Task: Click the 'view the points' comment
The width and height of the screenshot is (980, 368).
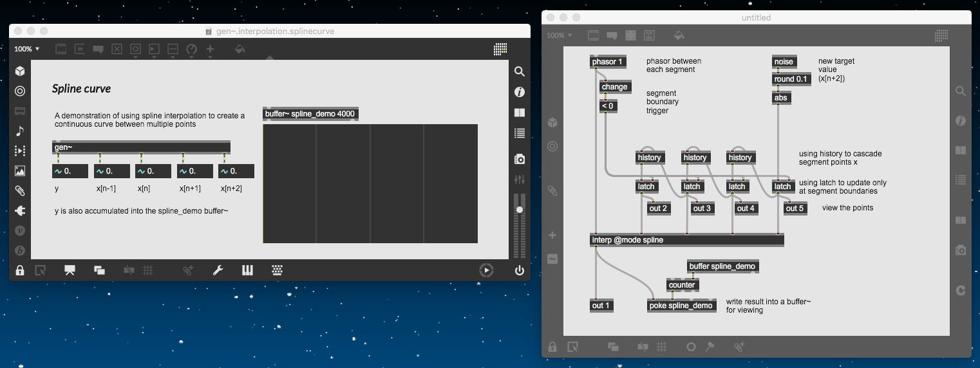Action: coord(848,208)
